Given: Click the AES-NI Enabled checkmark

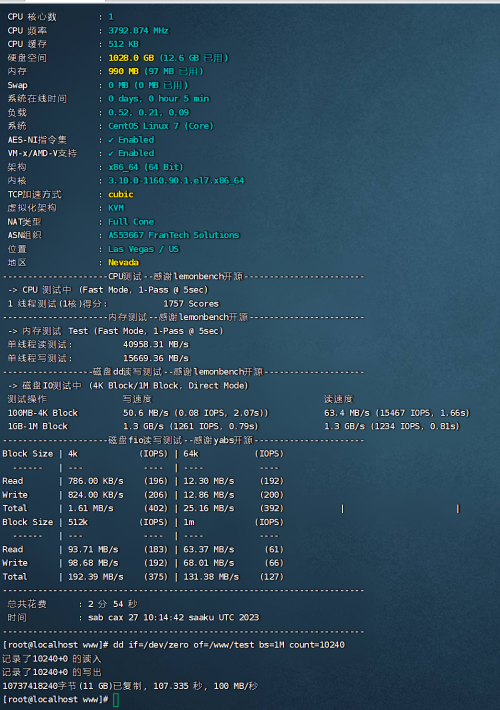Looking at the screenshot, I should pos(111,140).
